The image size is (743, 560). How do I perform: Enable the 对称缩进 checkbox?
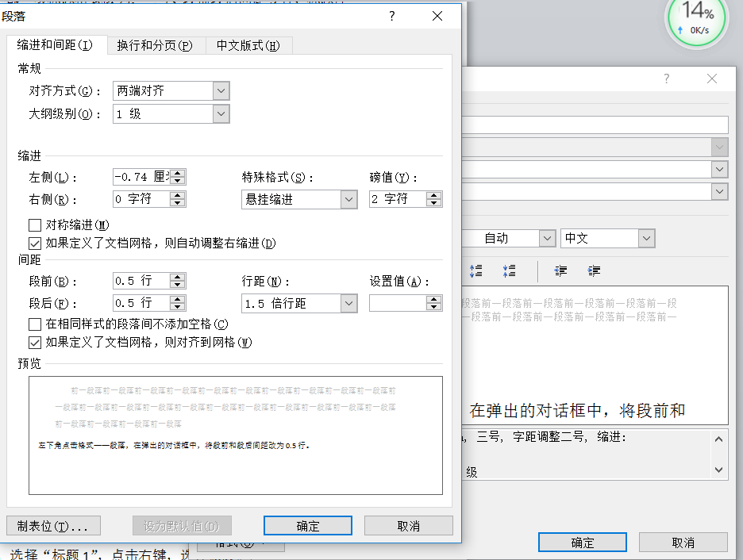(34, 224)
